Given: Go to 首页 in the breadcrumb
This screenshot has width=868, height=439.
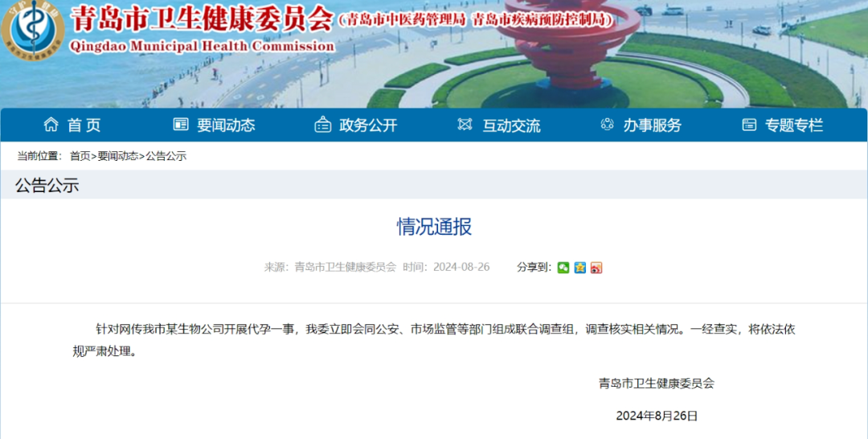Looking at the screenshot, I should [x=80, y=156].
